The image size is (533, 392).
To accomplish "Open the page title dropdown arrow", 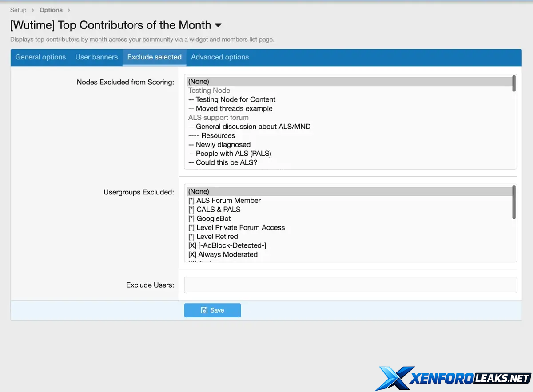I will (x=218, y=25).
